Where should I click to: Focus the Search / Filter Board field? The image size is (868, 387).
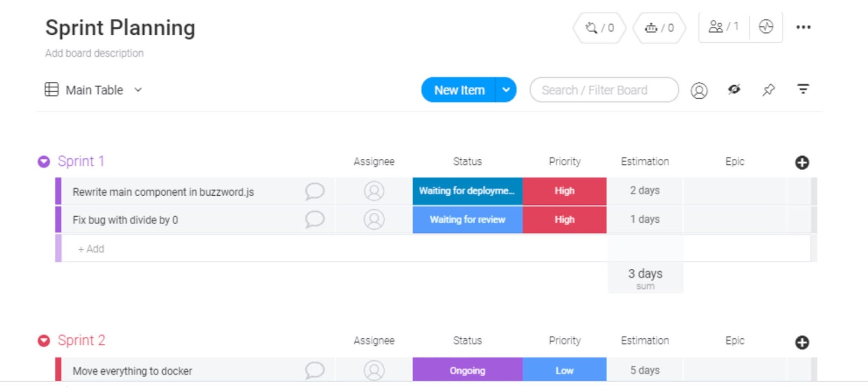click(x=604, y=90)
